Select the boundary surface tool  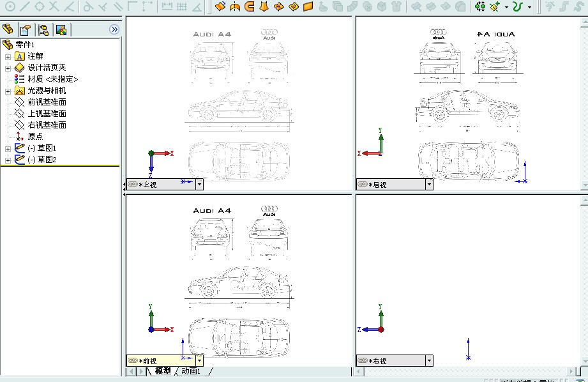tap(278, 6)
